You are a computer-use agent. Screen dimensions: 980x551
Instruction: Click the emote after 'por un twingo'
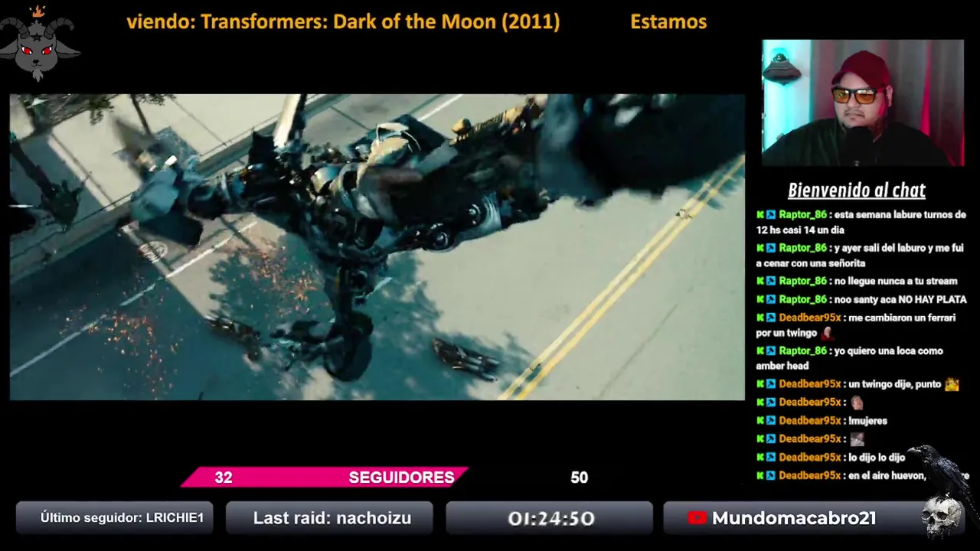827,333
